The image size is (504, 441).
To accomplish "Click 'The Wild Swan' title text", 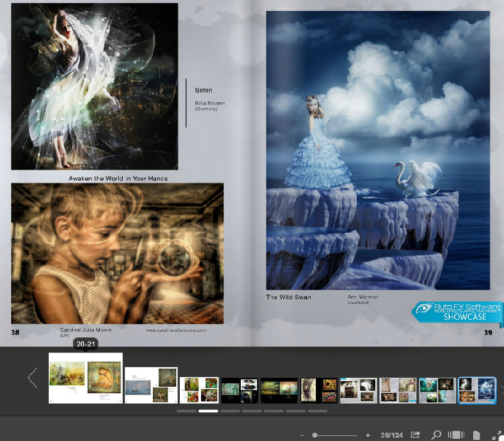I will pos(288,297).
